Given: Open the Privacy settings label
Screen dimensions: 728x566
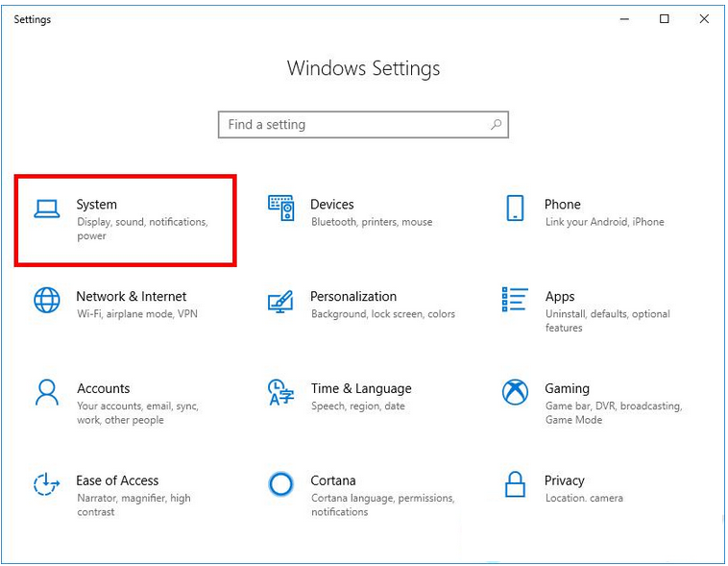Looking at the screenshot, I should coord(564,481).
